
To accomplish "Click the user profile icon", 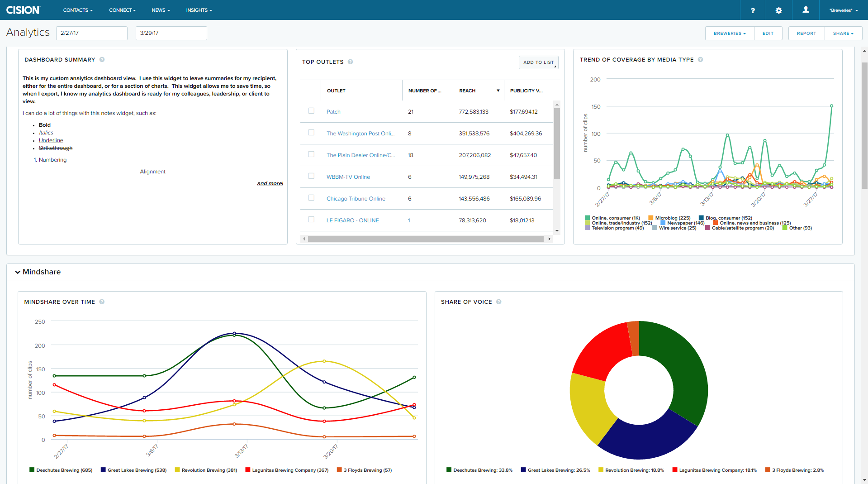I will 806,10.
